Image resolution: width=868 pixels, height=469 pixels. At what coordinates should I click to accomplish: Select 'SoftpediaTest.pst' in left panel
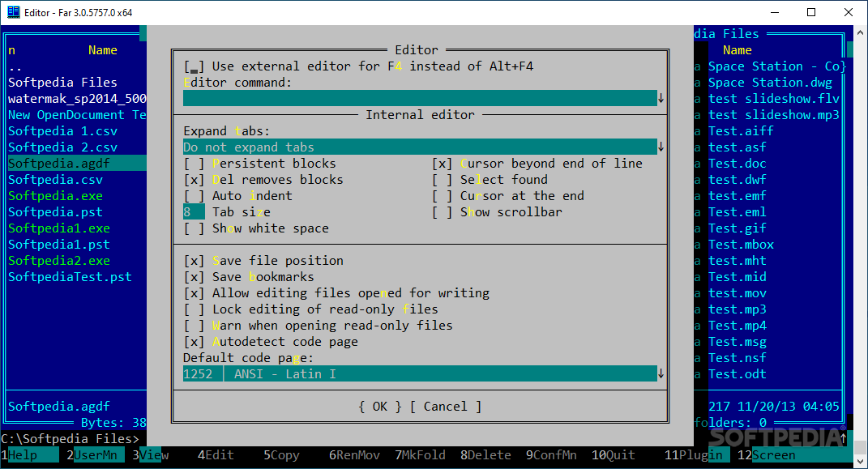coord(70,277)
